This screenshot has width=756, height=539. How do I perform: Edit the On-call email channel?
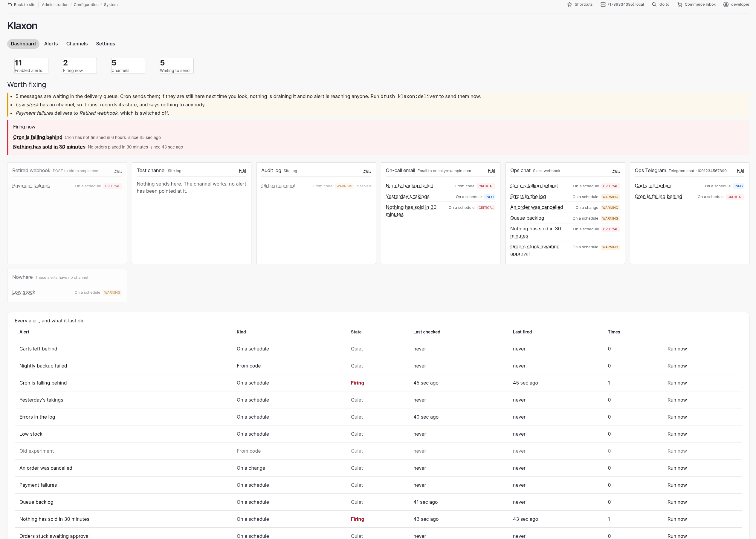pos(491,171)
